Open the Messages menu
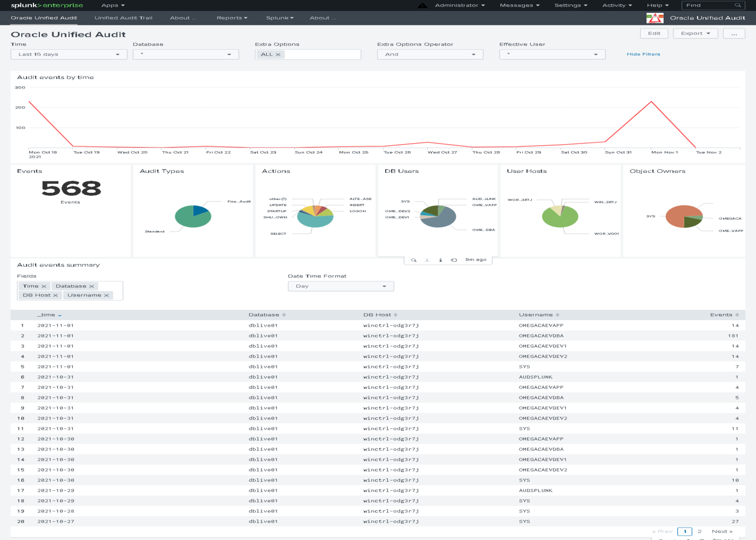 pos(519,5)
